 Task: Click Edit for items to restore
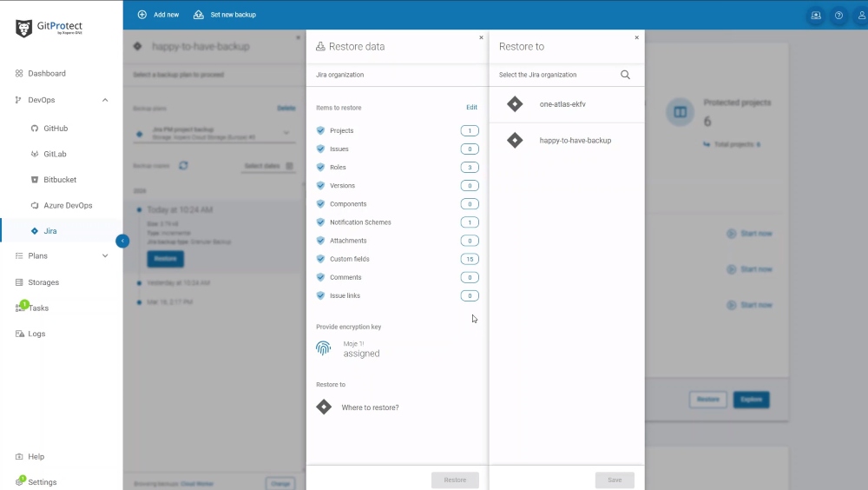point(471,107)
